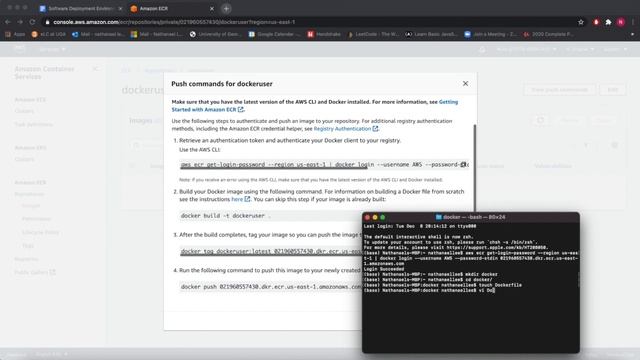Open the AWS Support dropdown
This screenshot has height=360, width=640.
615,49
